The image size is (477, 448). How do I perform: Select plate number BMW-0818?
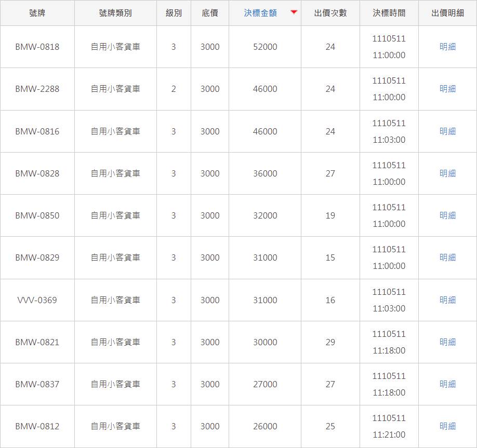(37, 47)
